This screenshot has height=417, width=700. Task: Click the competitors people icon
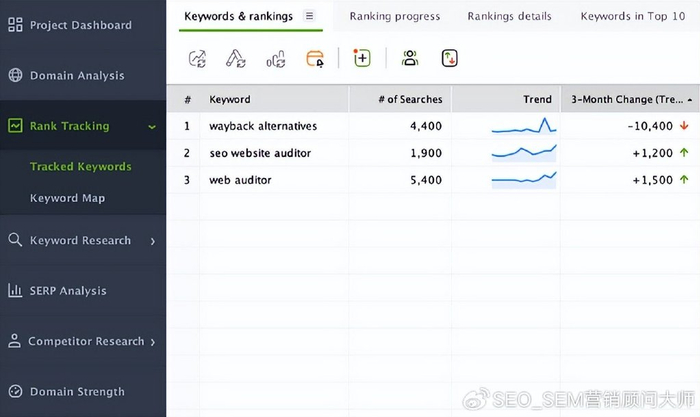click(x=410, y=59)
